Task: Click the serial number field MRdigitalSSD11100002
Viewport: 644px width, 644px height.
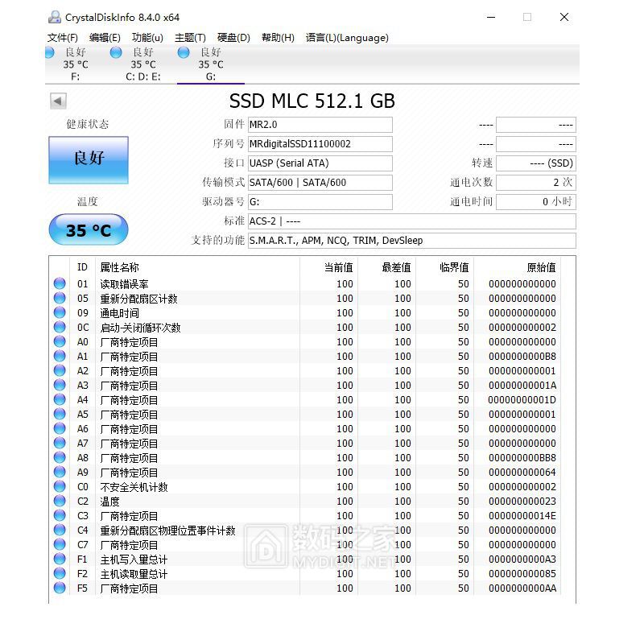Action: [320, 144]
